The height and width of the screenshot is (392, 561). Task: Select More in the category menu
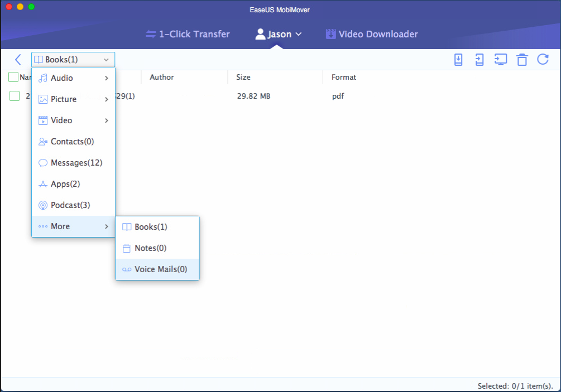click(73, 226)
